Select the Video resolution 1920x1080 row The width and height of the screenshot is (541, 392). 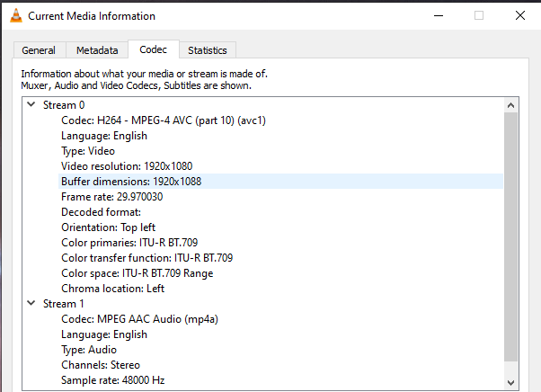click(127, 166)
